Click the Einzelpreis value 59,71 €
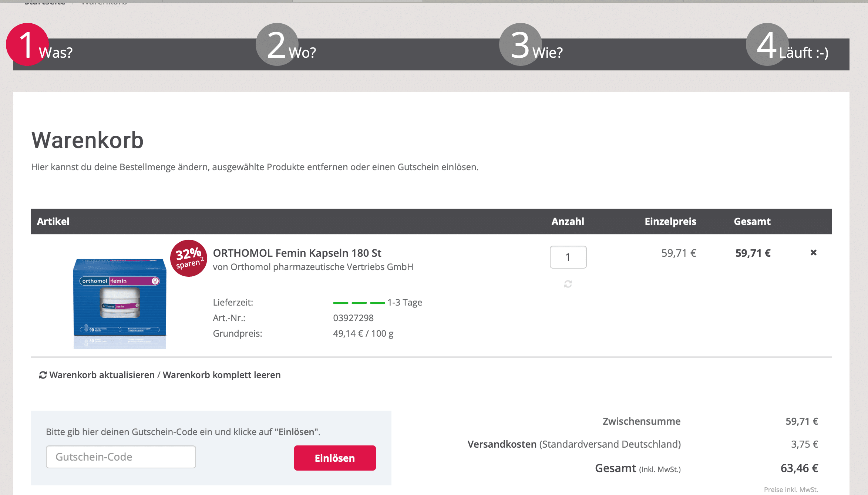The image size is (868, 495). pos(679,253)
